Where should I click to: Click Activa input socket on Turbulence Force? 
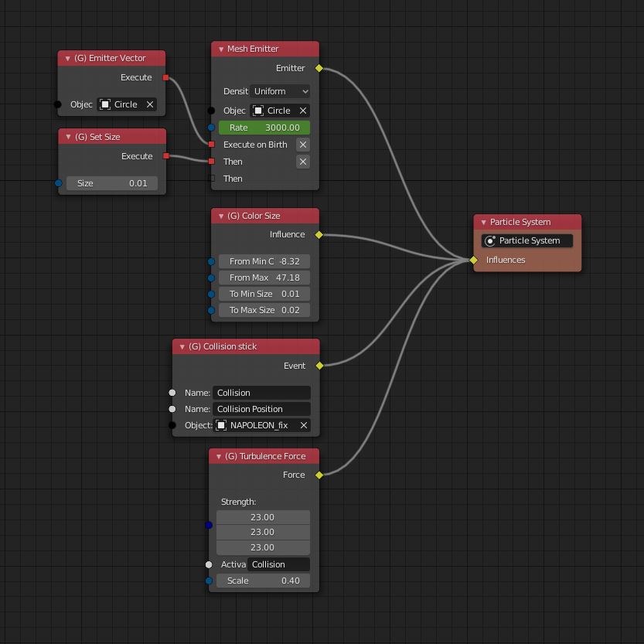209,564
